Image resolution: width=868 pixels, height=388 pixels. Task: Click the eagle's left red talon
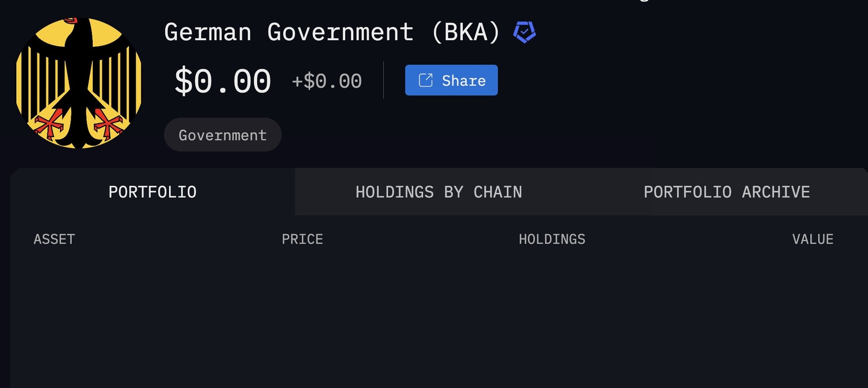[x=48, y=123]
